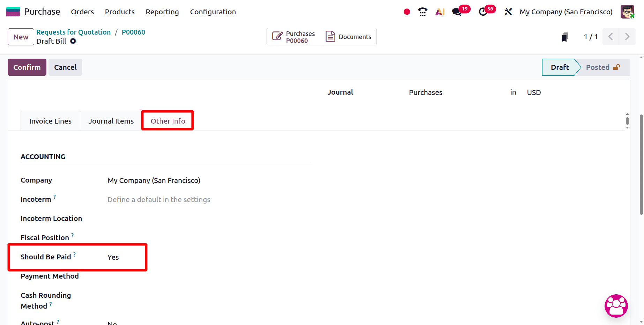Switch to the Journal Items tab

pyautogui.click(x=111, y=121)
